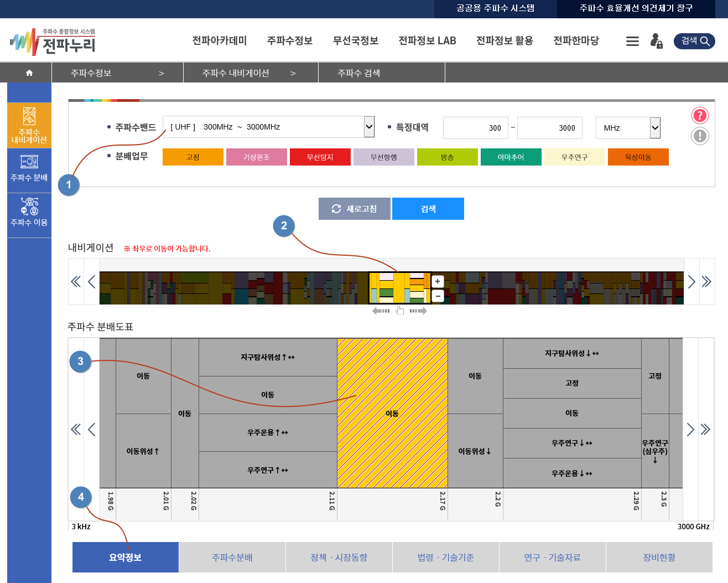Move allocation chart one step left

(x=91, y=430)
